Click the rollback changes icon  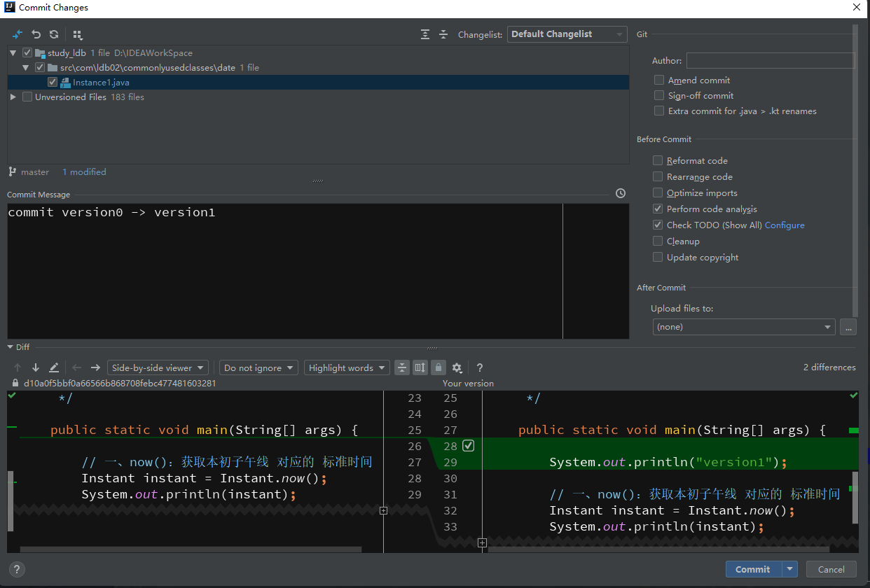[36, 34]
